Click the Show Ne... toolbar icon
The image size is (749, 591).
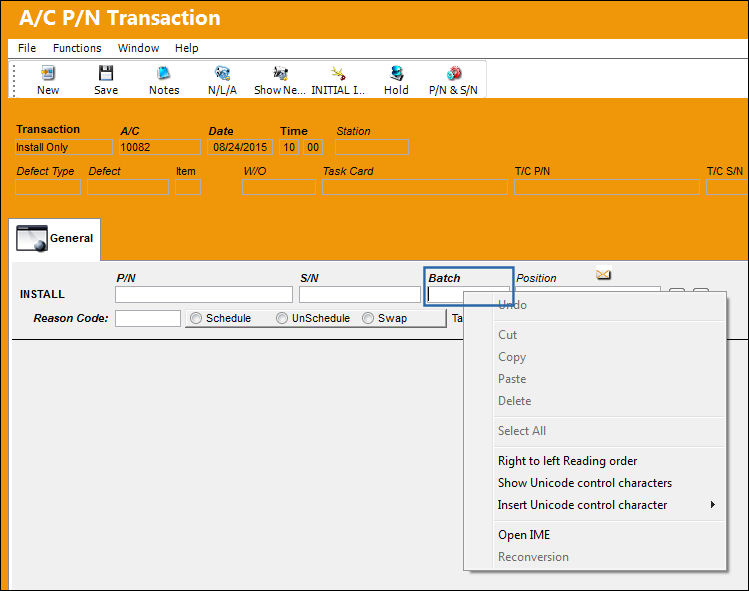[x=280, y=73]
